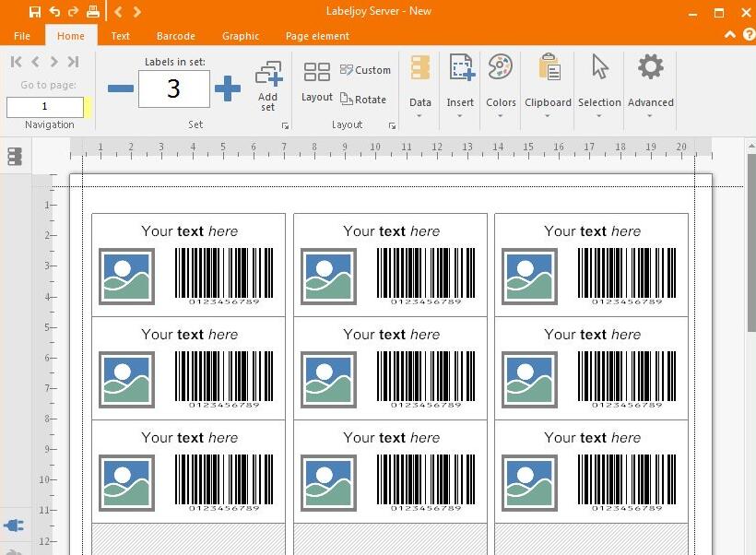The width and height of the screenshot is (756, 555).
Task: Open the Clipboard dropdown
Action: (548, 86)
